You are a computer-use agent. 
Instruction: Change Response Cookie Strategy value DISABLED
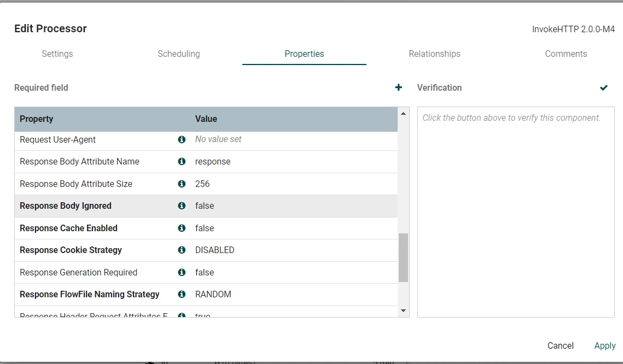[x=214, y=250]
